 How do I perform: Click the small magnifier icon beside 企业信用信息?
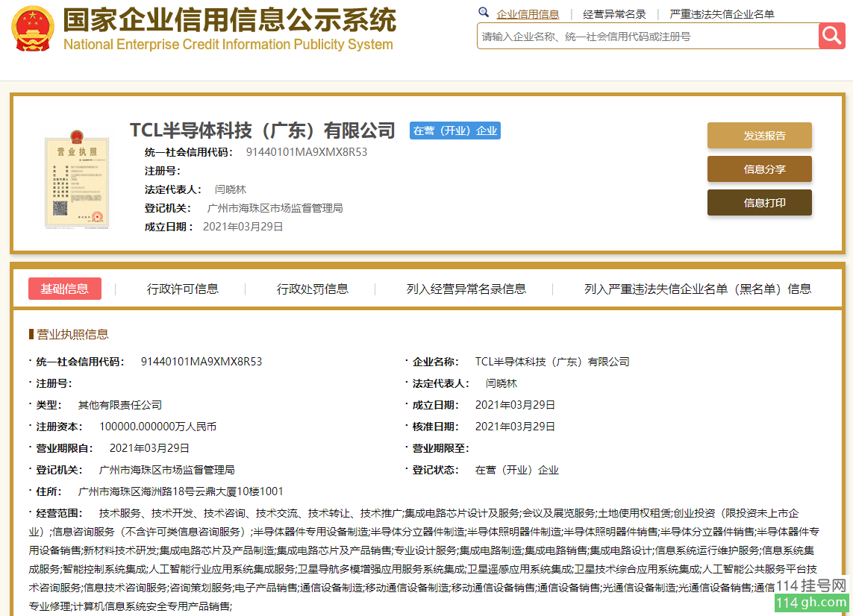coord(484,13)
